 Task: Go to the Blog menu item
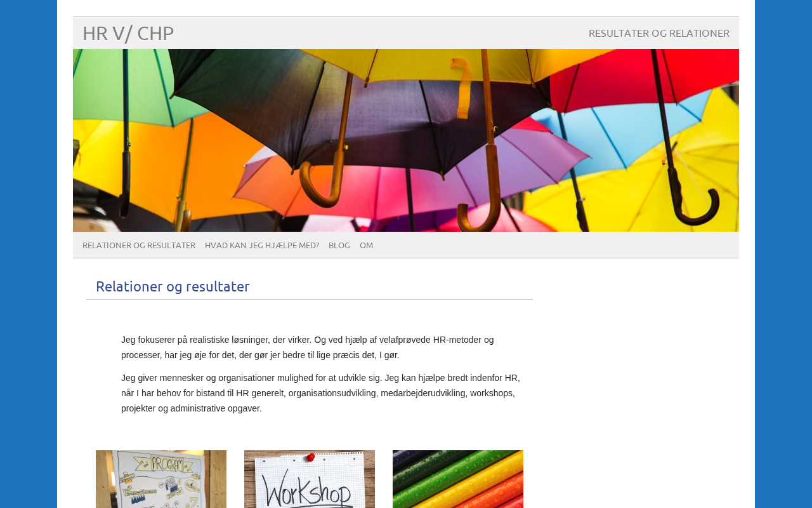[339, 245]
